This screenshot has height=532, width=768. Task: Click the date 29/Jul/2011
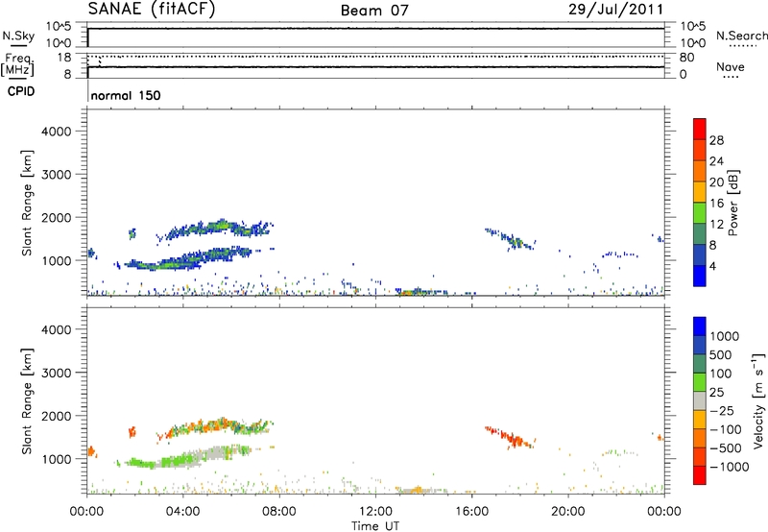tap(615, 10)
